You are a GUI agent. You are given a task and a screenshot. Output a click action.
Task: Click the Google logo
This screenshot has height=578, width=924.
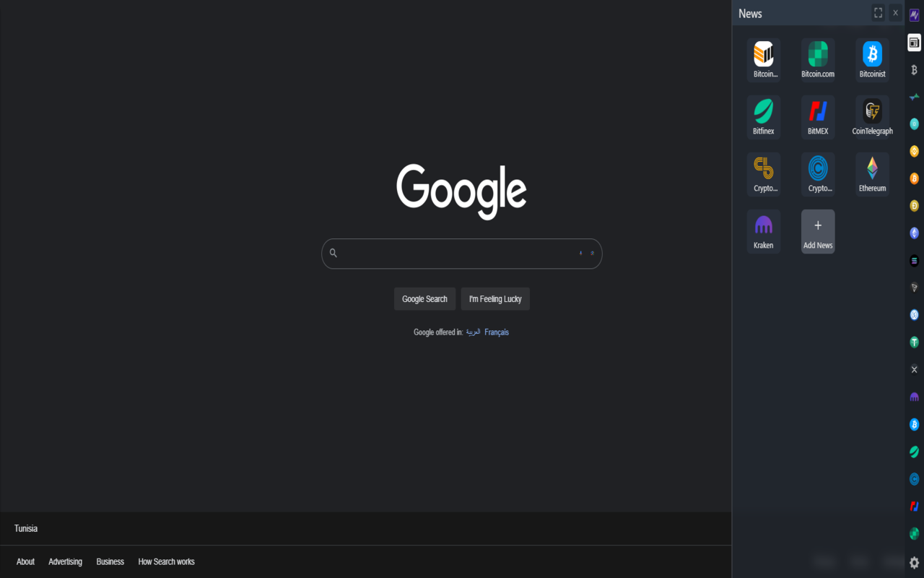pos(462,191)
